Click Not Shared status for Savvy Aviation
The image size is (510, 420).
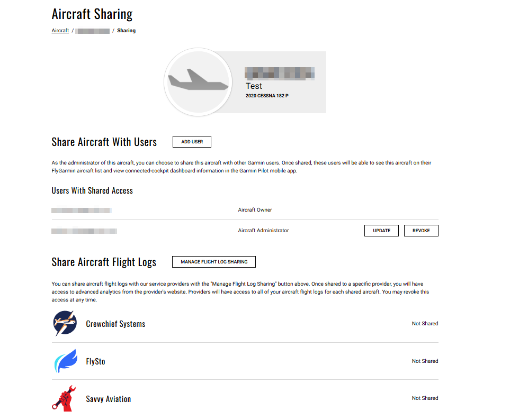pyautogui.click(x=425, y=398)
